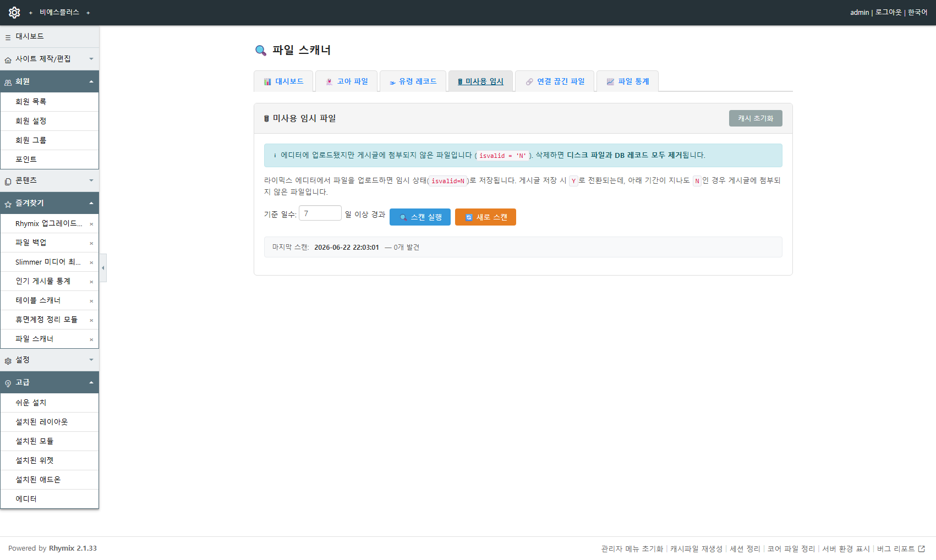Image resolution: width=936 pixels, height=560 pixels.
Task: Click the graph icon in 파일 통계 tab
Action: click(x=610, y=82)
